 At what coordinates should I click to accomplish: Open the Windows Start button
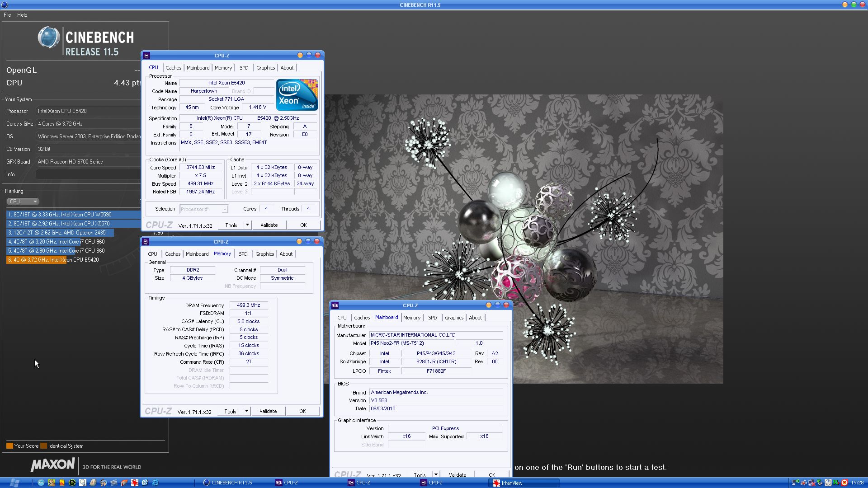coord(14,483)
